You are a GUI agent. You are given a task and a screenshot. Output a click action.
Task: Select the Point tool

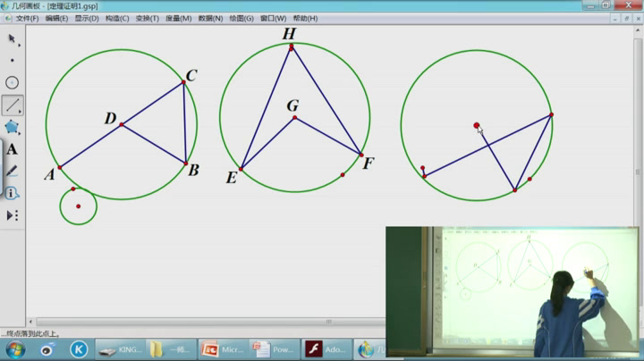click(12, 61)
